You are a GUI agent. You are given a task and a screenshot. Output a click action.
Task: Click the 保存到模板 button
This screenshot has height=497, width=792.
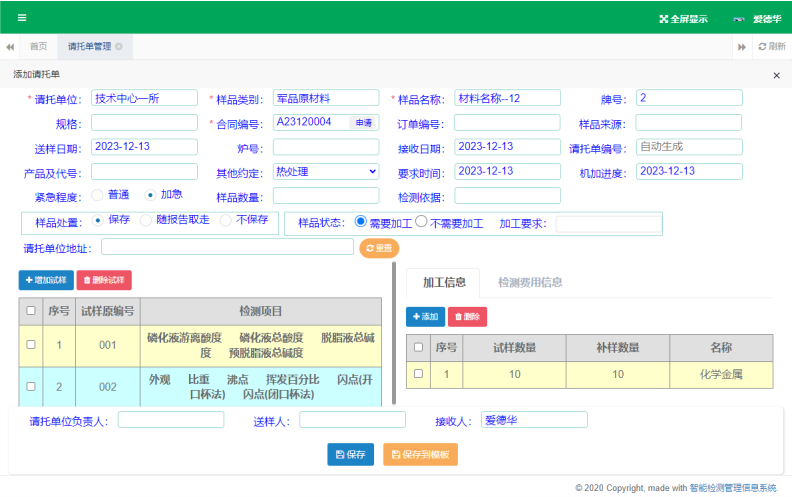[x=420, y=454]
